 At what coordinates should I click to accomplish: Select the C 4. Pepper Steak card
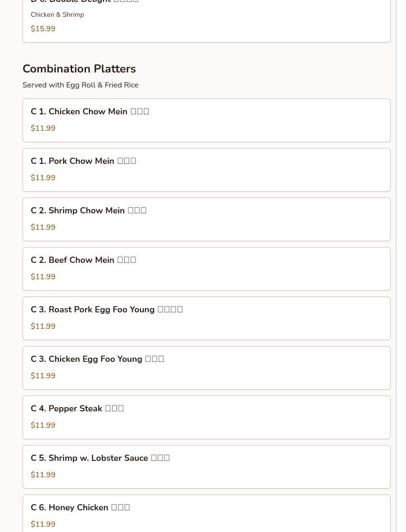point(206,418)
